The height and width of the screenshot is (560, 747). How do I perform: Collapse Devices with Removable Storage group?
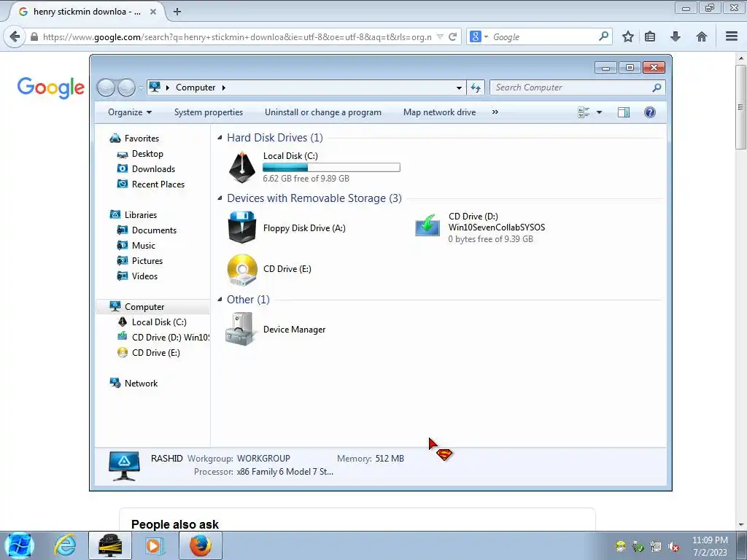pos(220,198)
